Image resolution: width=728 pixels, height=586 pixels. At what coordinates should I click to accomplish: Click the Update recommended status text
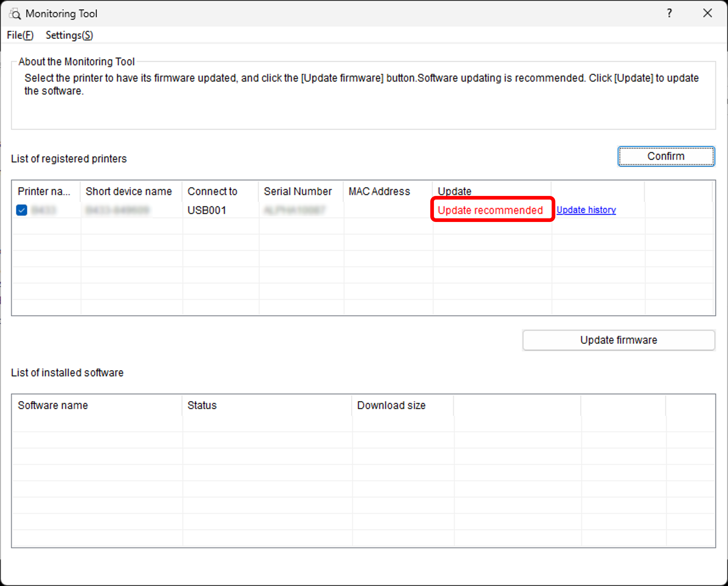coord(490,210)
